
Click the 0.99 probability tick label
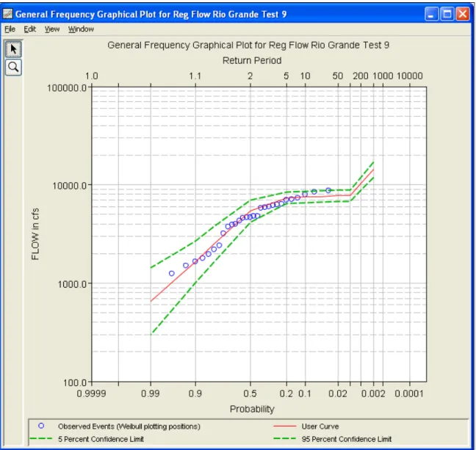click(151, 393)
